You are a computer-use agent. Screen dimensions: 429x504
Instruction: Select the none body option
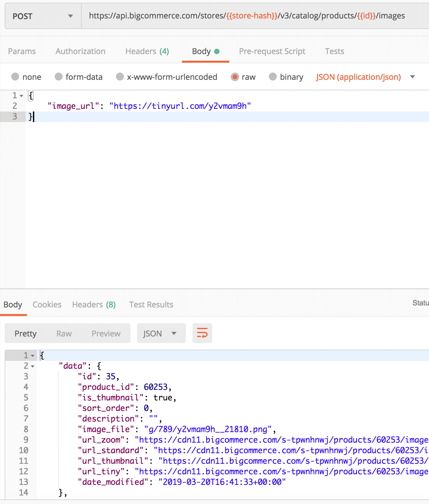coord(15,77)
